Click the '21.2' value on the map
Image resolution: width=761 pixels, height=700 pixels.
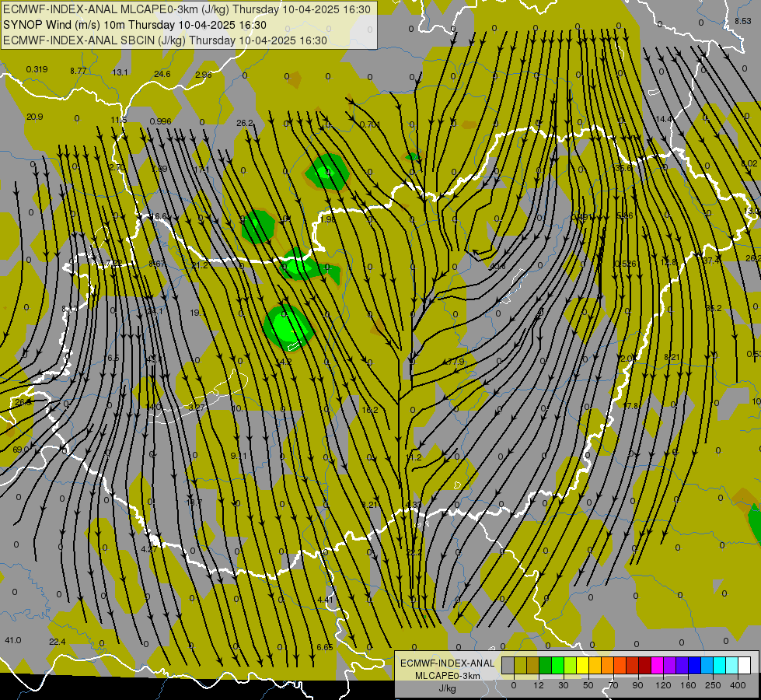200,265
